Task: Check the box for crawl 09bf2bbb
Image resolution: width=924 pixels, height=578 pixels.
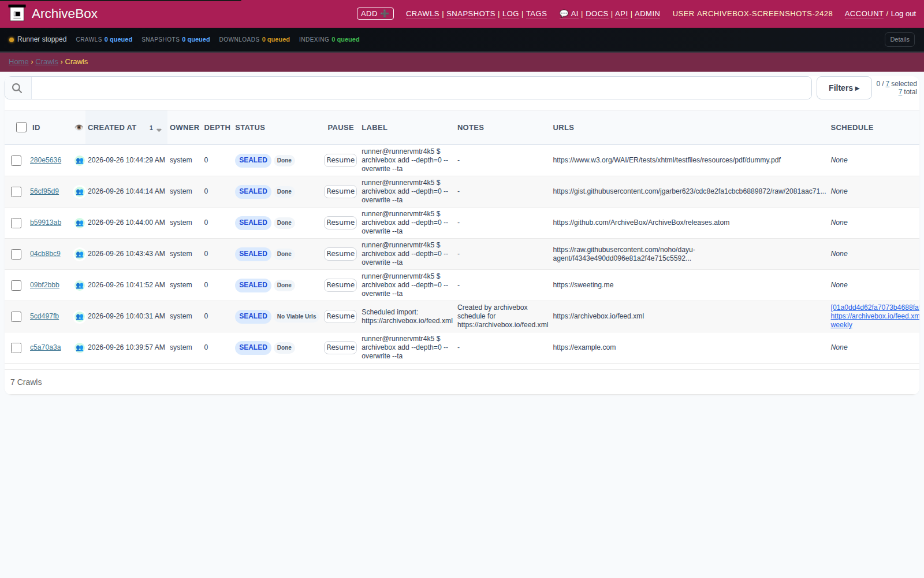Action: click(x=16, y=286)
